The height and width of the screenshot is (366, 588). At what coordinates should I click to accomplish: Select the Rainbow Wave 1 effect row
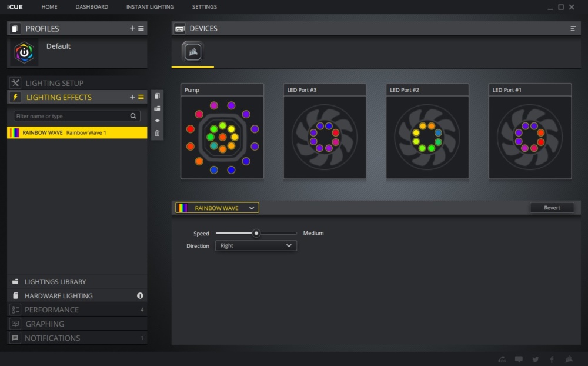(x=77, y=132)
